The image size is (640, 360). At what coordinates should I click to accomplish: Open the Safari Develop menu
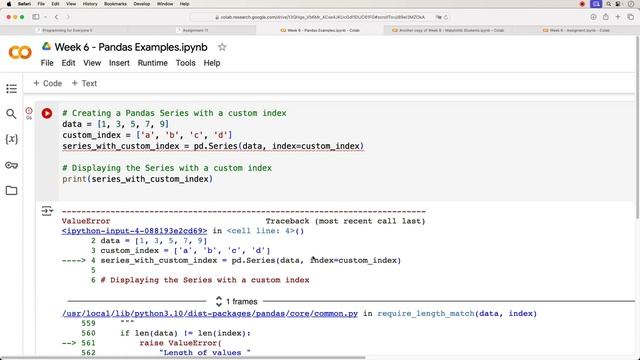tap(142, 4)
